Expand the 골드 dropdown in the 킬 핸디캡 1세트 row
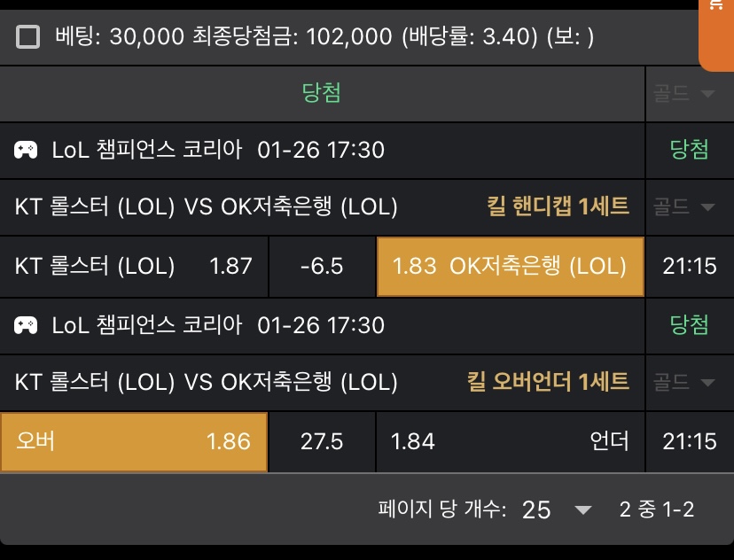Image resolution: width=734 pixels, height=560 pixels. click(x=683, y=207)
